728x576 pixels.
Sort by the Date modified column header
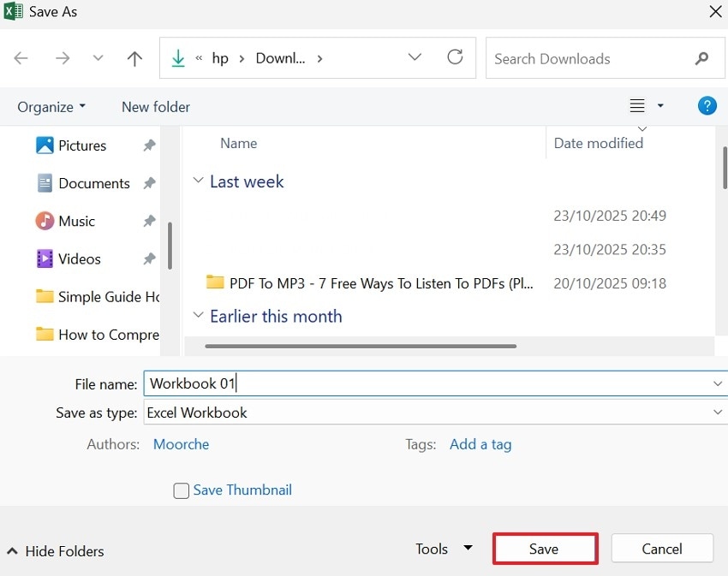point(598,143)
